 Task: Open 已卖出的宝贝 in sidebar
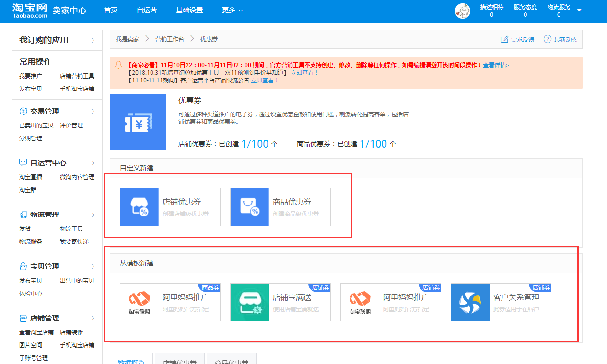pos(36,125)
